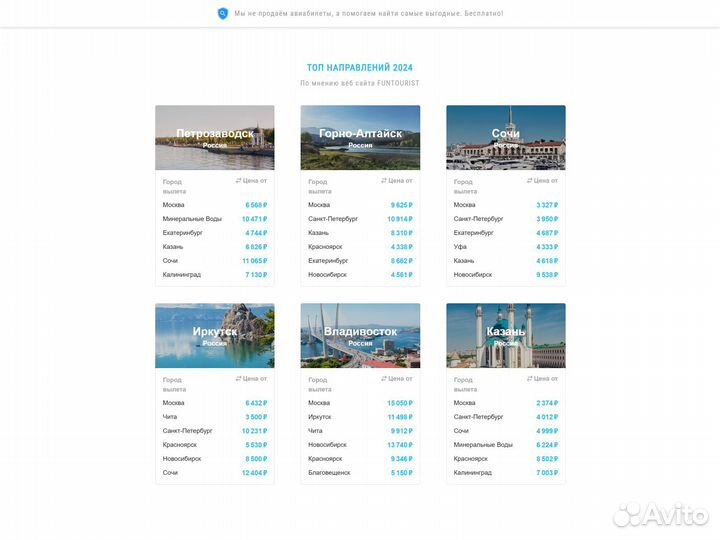Click the sort icon in Петрозаводск price header
The width and height of the screenshot is (720, 540).
coord(239,181)
